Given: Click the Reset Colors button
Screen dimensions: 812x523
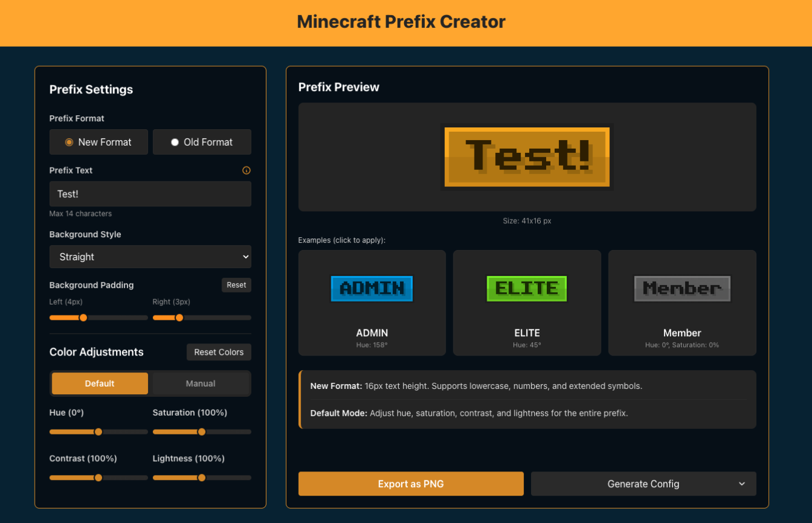Looking at the screenshot, I should (218, 352).
